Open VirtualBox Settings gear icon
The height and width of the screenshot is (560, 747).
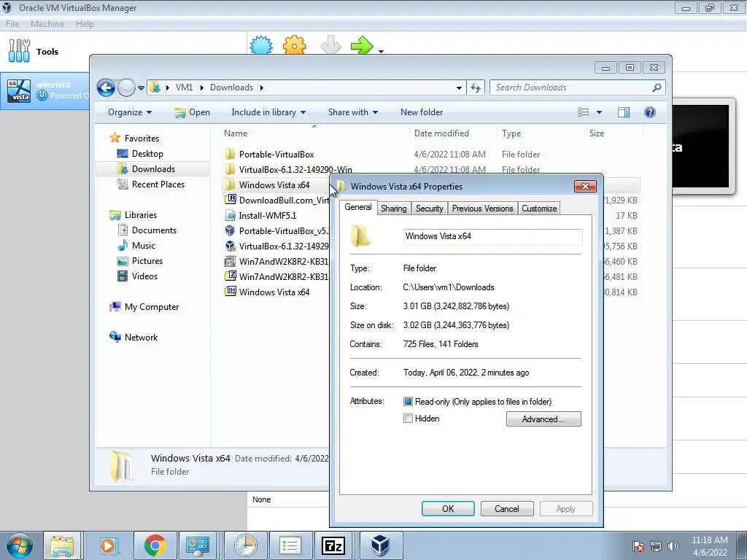click(x=295, y=45)
